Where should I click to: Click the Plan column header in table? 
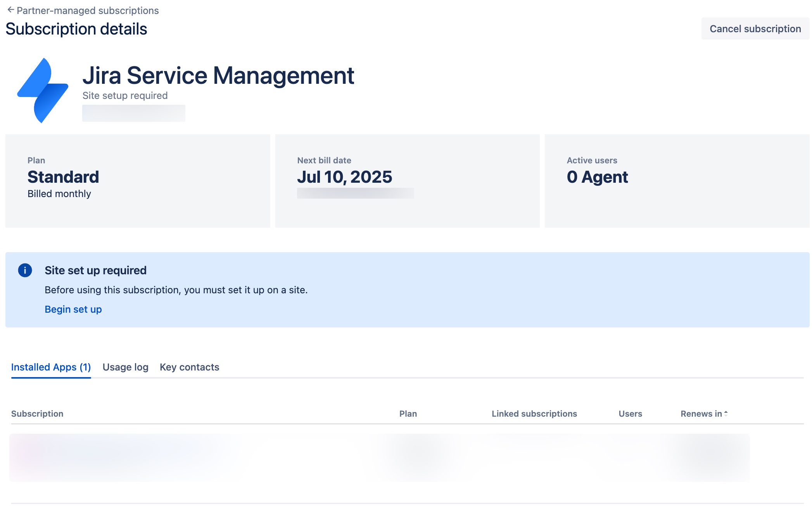click(x=408, y=414)
